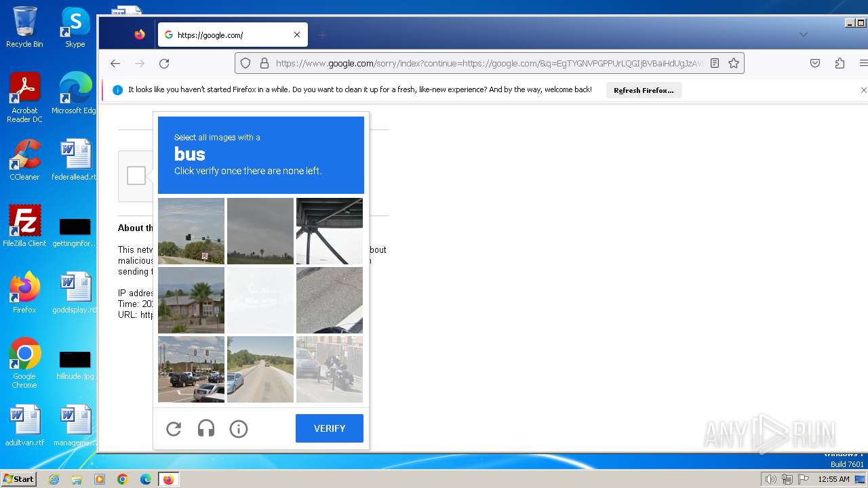The image size is (868, 488).
Task: Open Edge from the taskbar
Action: [x=146, y=479]
